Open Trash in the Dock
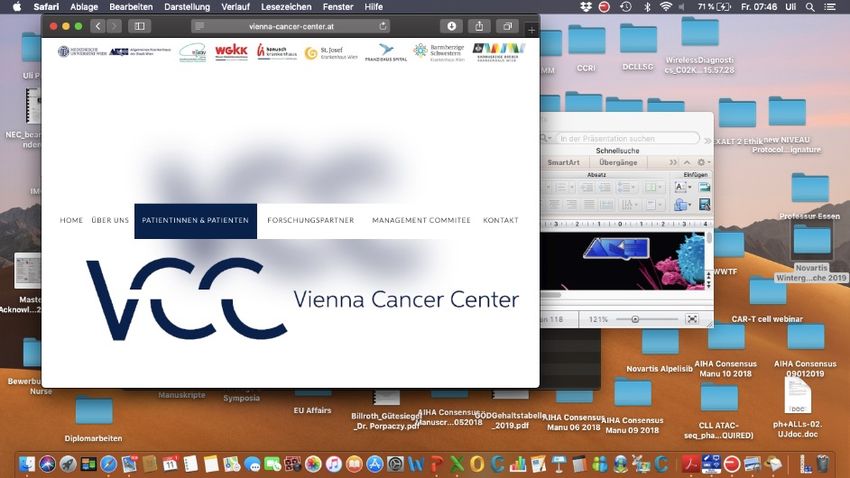The height and width of the screenshot is (478, 850). click(x=823, y=464)
